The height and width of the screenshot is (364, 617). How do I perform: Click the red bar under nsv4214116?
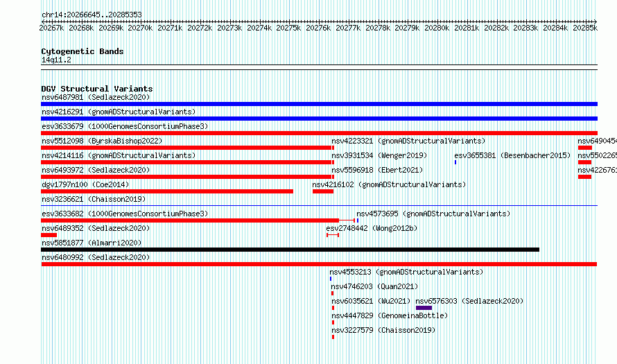[186, 162]
